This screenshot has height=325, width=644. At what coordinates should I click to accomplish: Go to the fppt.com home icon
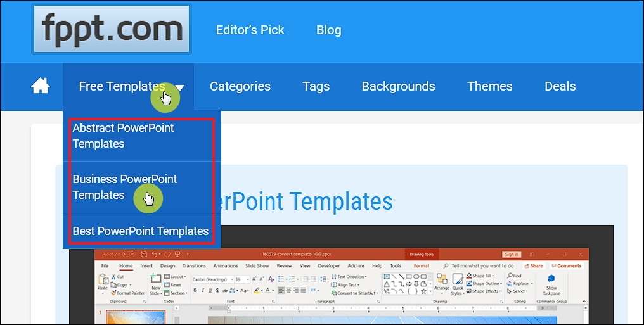(x=41, y=86)
